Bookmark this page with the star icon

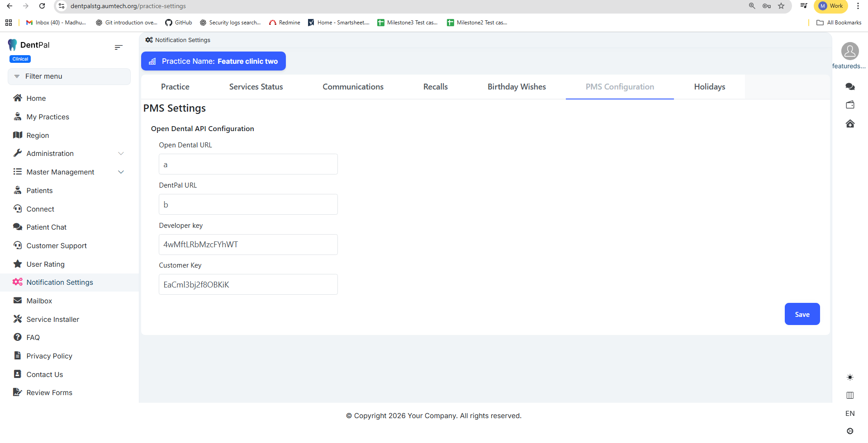(x=781, y=6)
